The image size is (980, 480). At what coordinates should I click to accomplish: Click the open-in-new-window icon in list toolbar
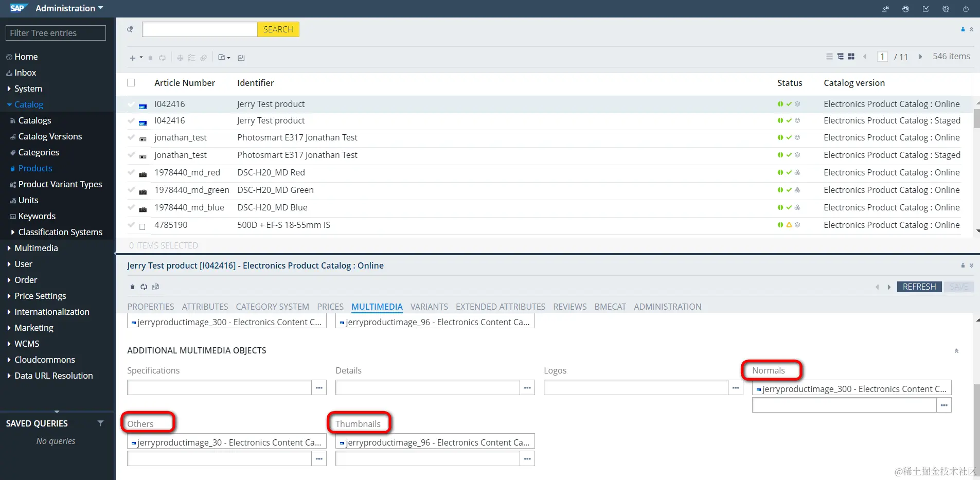(x=241, y=58)
